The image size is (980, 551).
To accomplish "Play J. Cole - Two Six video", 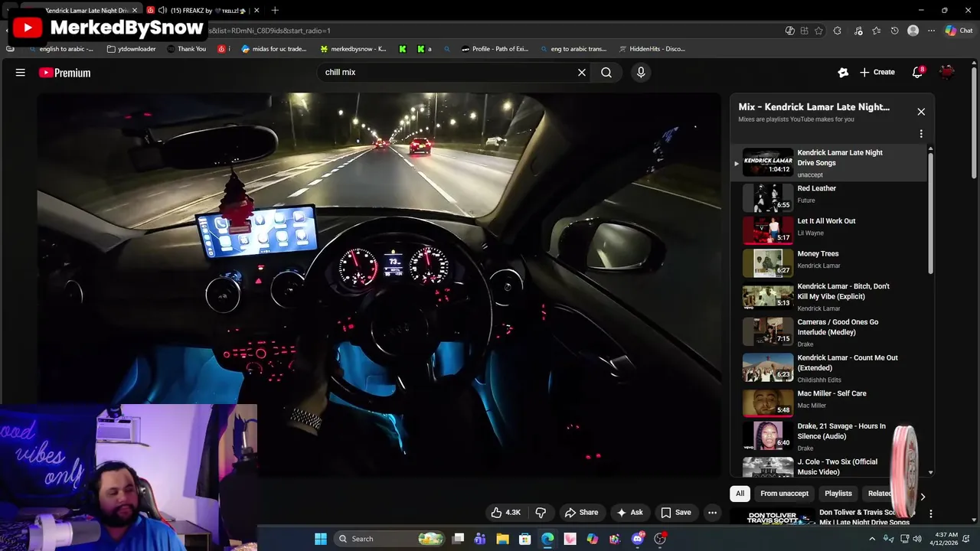I will point(830,467).
